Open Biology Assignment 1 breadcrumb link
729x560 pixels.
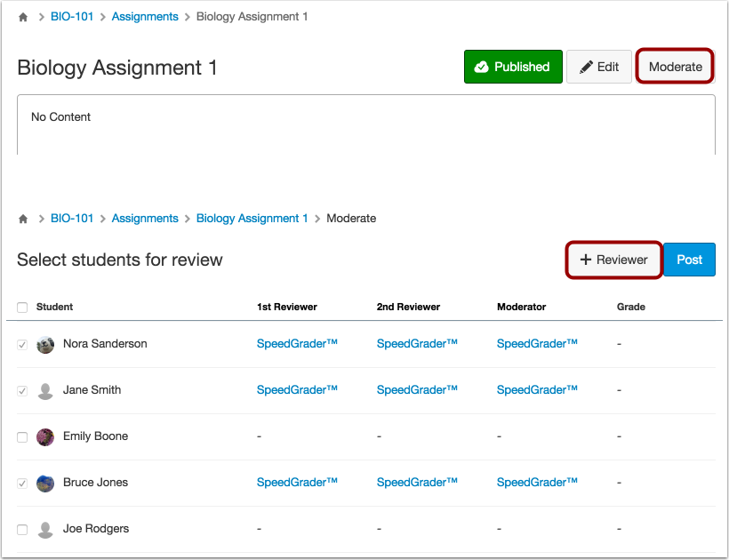coord(252,218)
